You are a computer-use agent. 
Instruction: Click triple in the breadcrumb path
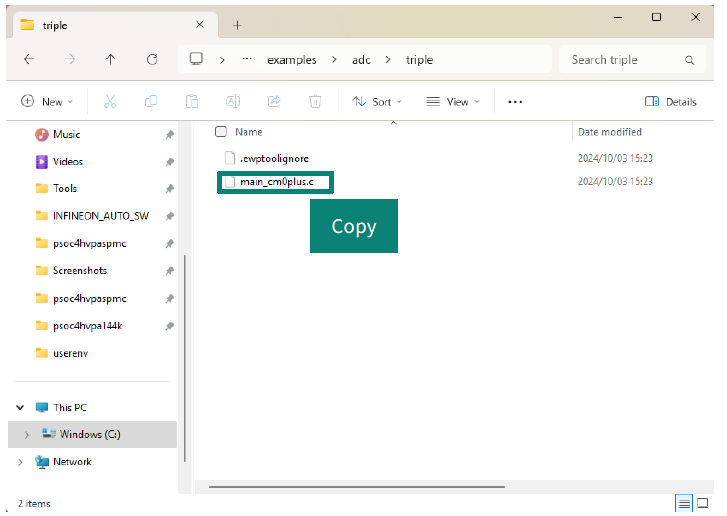[419, 60]
